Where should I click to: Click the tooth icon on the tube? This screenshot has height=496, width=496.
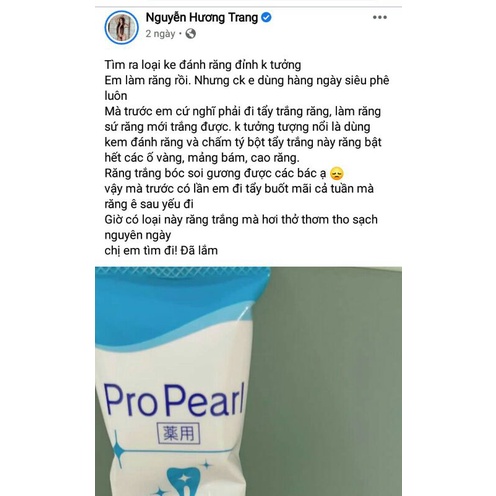coord(182,482)
